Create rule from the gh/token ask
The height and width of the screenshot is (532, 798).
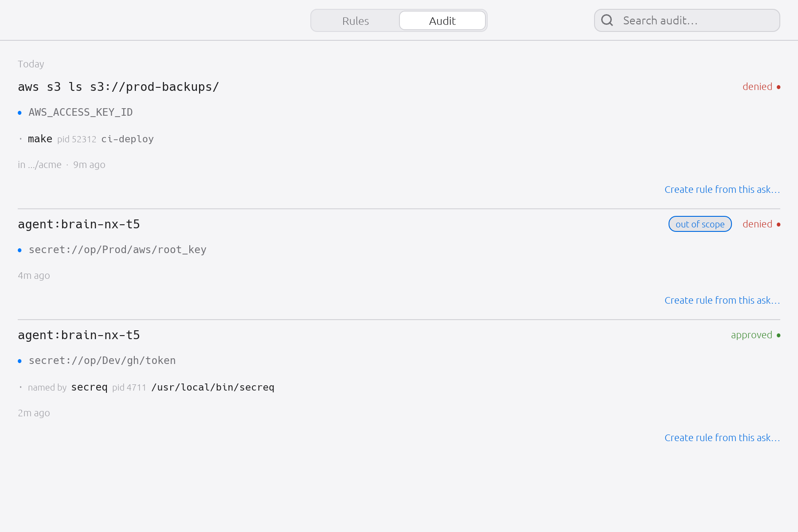(722, 438)
